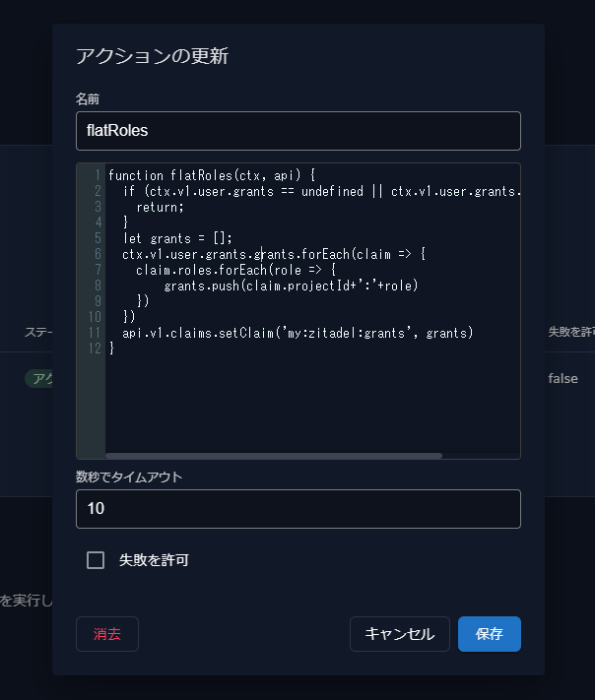Click the キャンセル button
Viewport: 595px width, 700px height.
point(399,634)
